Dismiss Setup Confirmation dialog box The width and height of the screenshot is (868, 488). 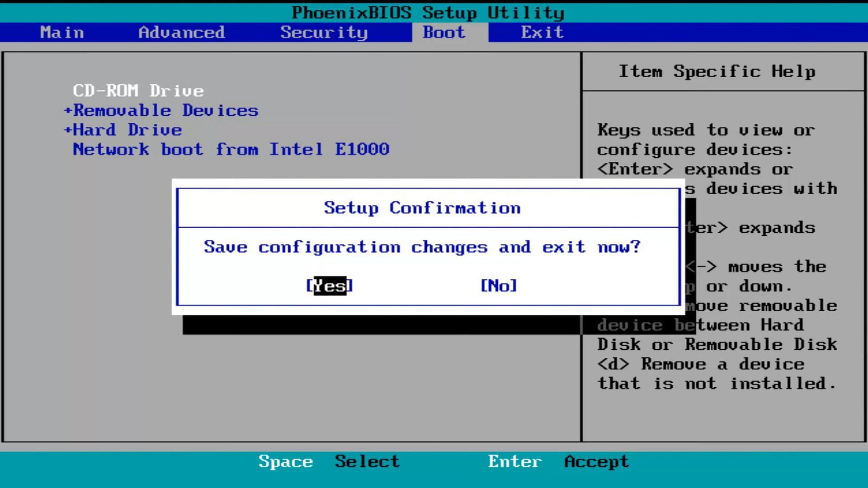point(498,286)
